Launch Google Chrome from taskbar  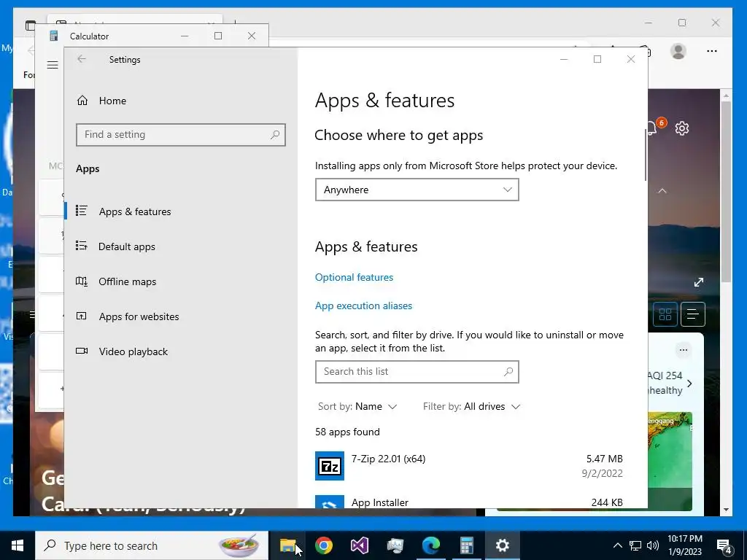point(323,545)
